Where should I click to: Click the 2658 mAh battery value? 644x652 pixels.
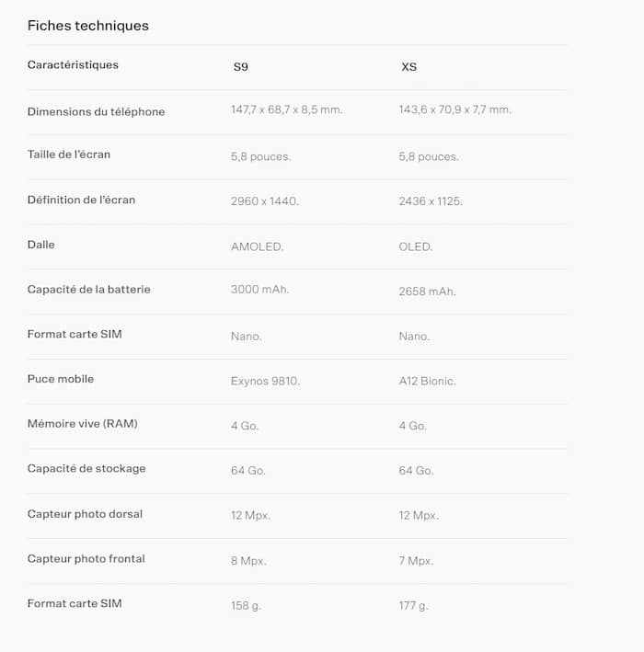coord(427,292)
